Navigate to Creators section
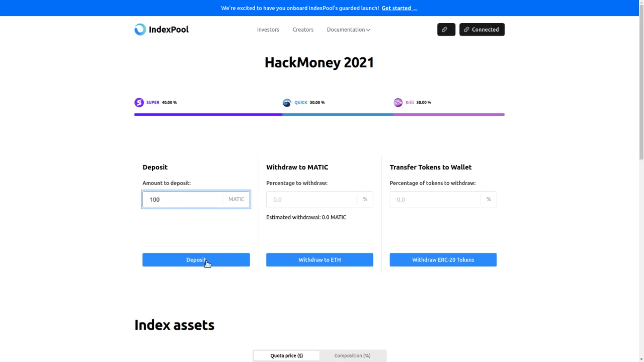The width and height of the screenshot is (644, 362). point(303,29)
